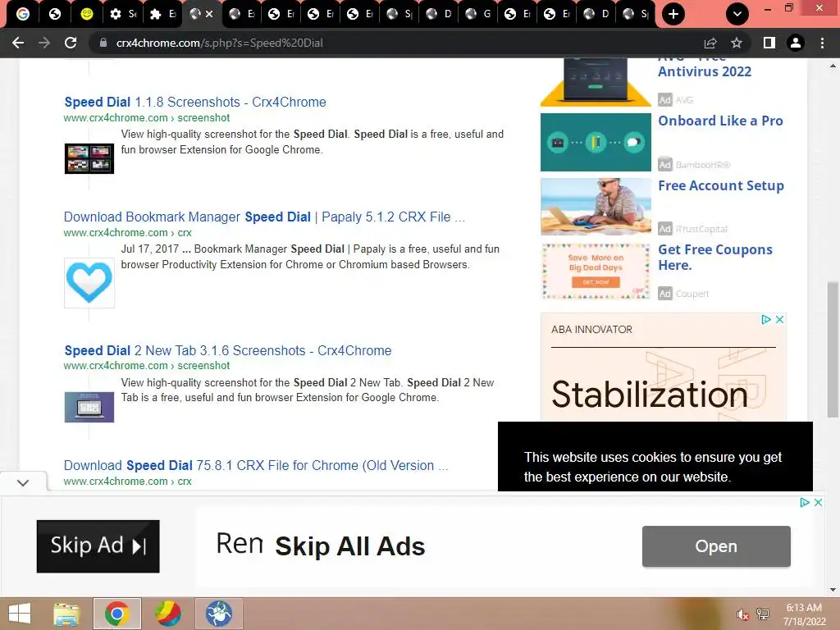Open the Chrome side panel
Screen dimensions: 840x630
pyautogui.click(x=769, y=43)
